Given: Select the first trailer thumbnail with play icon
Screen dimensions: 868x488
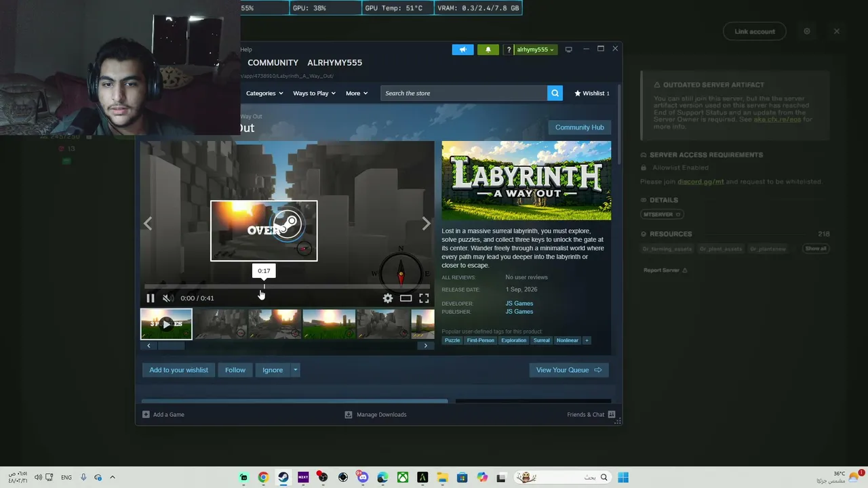Looking at the screenshot, I should [x=166, y=324].
